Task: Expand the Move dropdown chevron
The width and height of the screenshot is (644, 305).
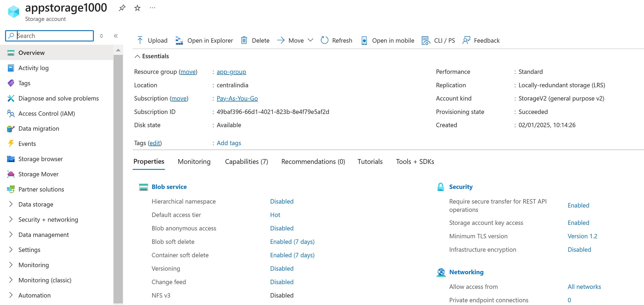Action: coord(310,40)
